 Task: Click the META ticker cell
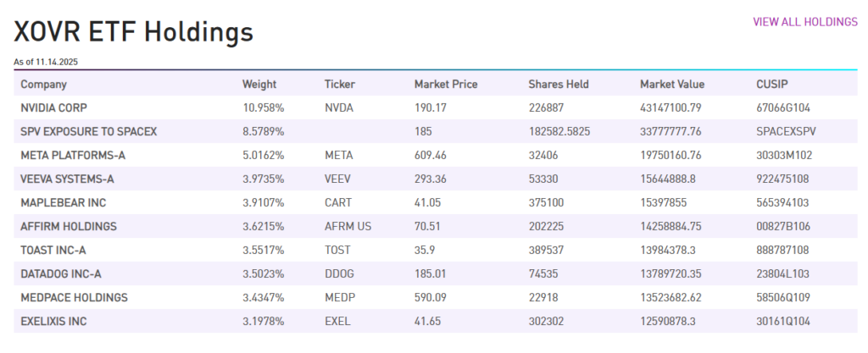(339, 156)
